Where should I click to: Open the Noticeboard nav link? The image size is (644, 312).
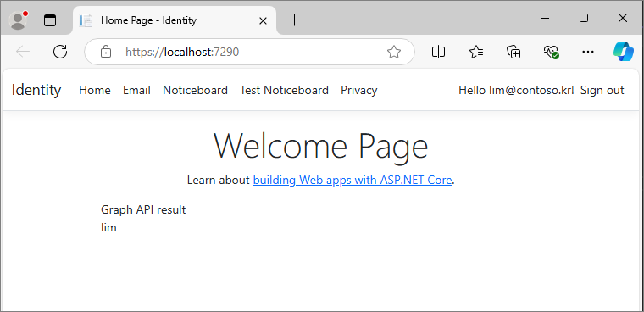coord(195,90)
